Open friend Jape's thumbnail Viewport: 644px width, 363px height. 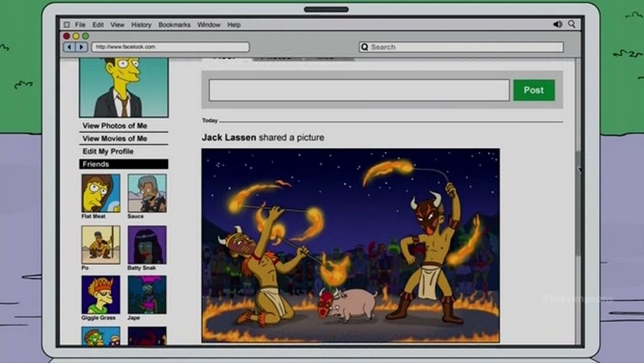click(x=147, y=295)
